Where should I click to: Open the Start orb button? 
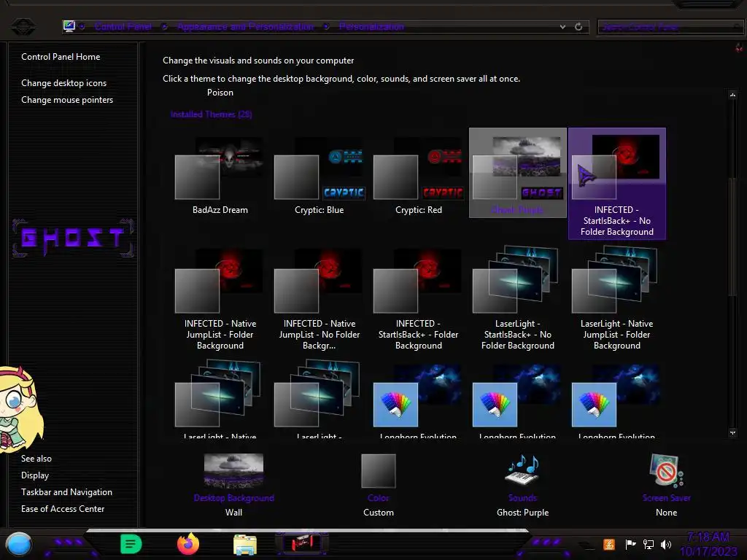coord(18,544)
